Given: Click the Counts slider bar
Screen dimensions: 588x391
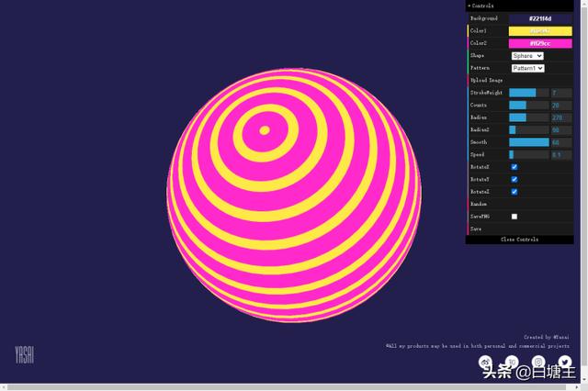Looking at the screenshot, I should (529, 106).
